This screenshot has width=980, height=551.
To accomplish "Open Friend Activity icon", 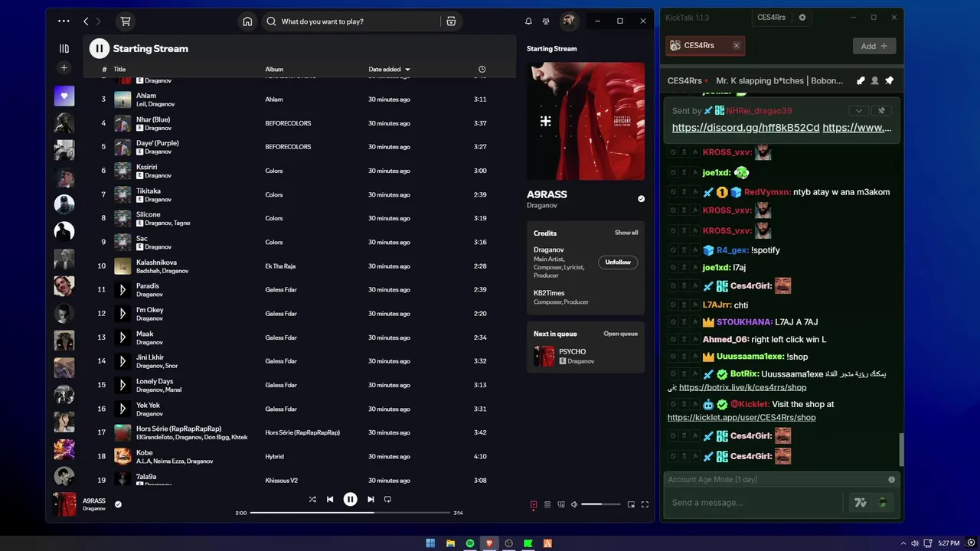I will (x=546, y=21).
